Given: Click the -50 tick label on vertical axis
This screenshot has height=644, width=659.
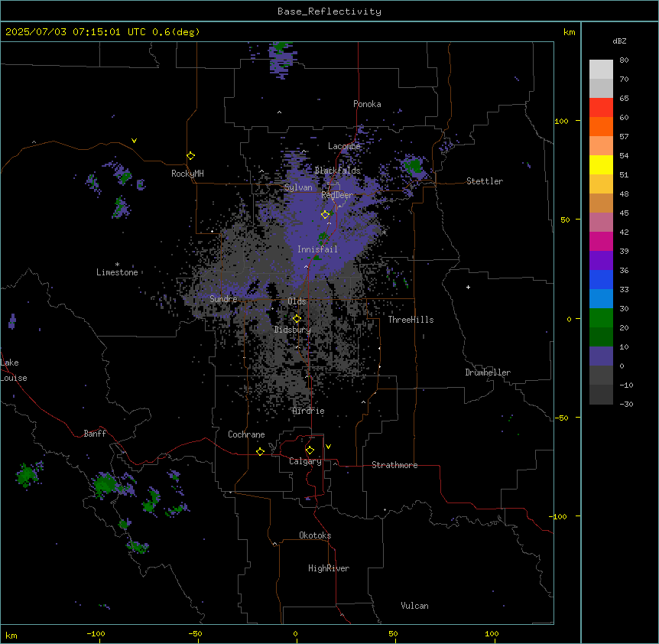Looking at the screenshot, I should pyautogui.click(x=560, y=418).
